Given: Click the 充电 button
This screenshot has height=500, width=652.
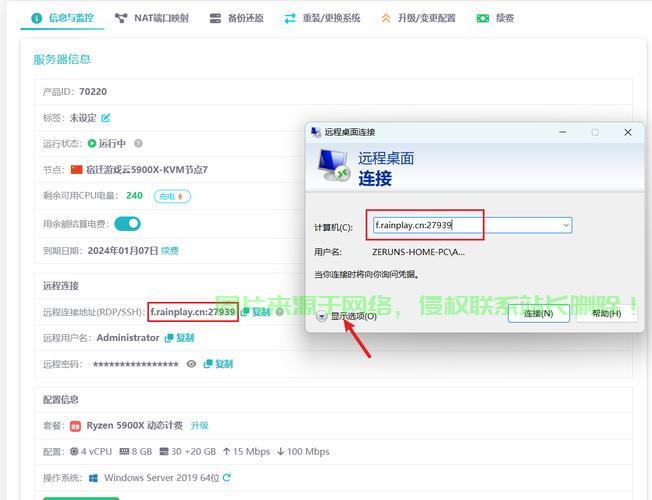Looking at the screenshot, I should point(172,196).
